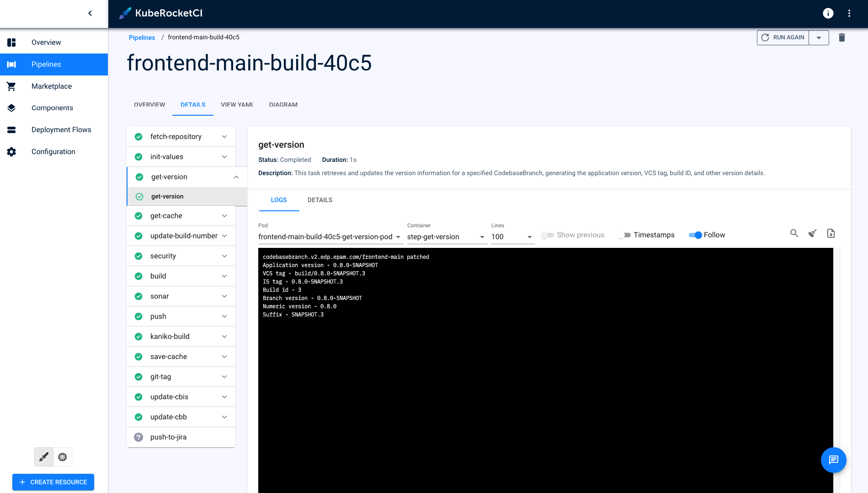
Task: Click the Create Resource button
Action: [53, 482]
